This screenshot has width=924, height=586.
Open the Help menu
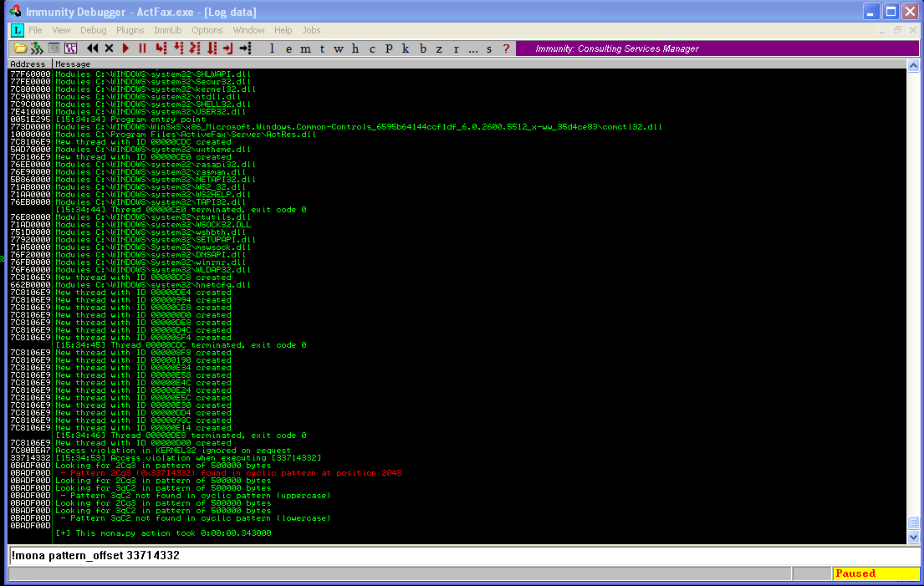click(283, 30)
